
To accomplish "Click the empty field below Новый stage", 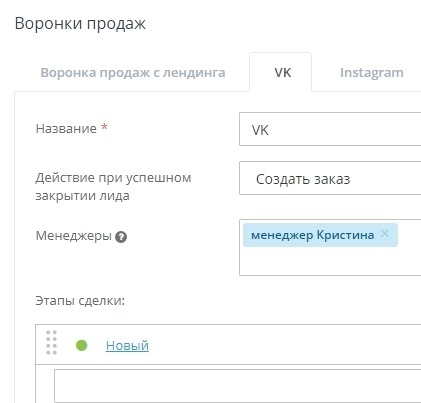I will pyautogui.click(x=237, y=386).
